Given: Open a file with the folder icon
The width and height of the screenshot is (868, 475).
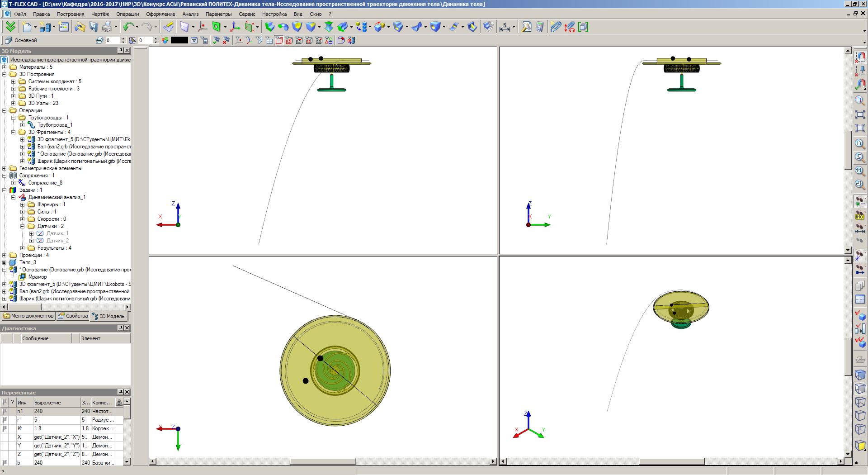Looking at the screenshot, I should click(80, 27).
